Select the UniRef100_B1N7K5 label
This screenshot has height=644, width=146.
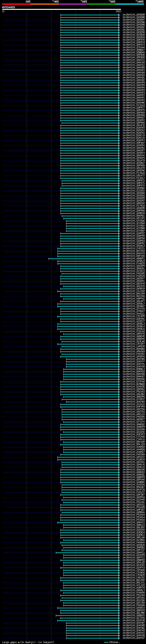(x=134, y=128)
